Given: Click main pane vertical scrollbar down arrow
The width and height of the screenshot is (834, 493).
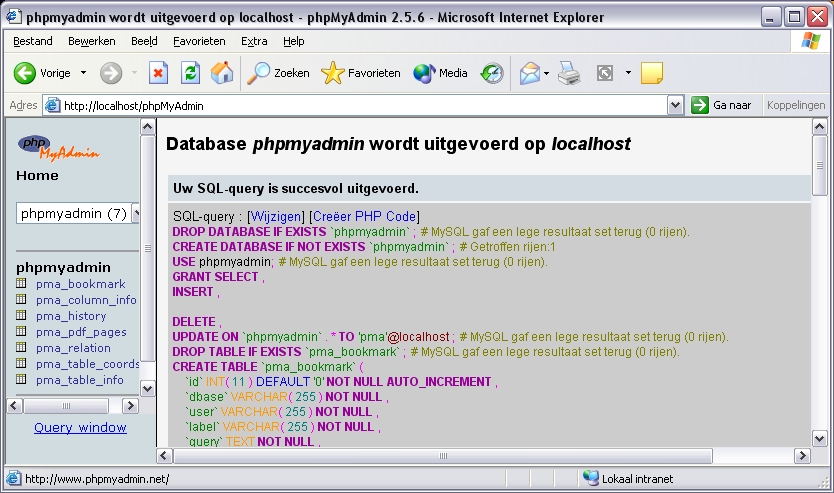Looking at the screenshot, I should [819, 439].
